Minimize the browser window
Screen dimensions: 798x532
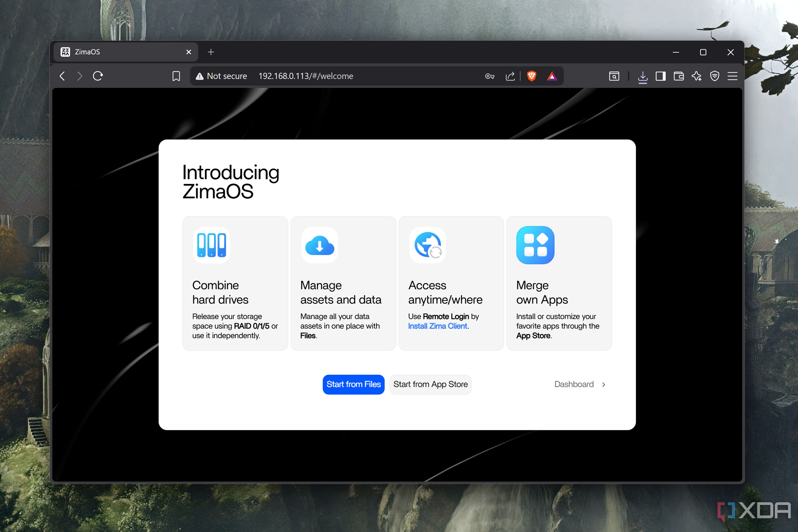(x=676, y=52)
